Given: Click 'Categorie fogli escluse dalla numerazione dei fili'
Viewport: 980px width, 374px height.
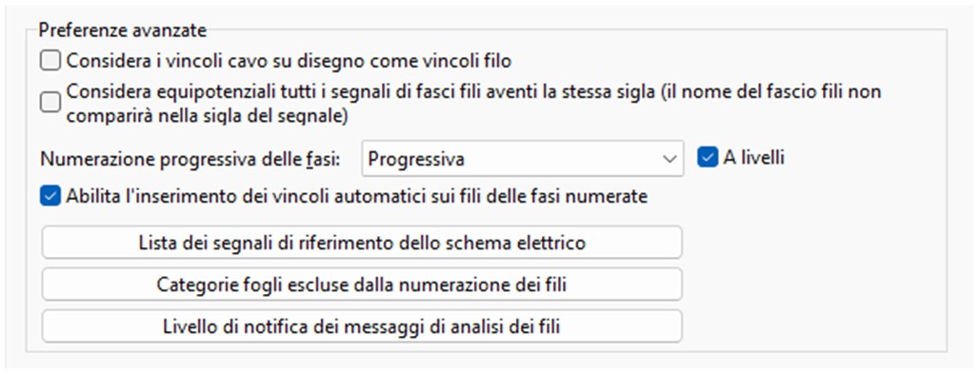Looking at the screenshot, I should [x=362, y=285].
